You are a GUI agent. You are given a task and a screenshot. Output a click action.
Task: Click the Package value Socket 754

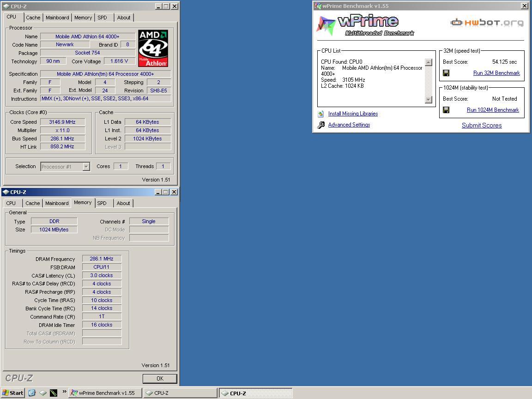[88, 53]
